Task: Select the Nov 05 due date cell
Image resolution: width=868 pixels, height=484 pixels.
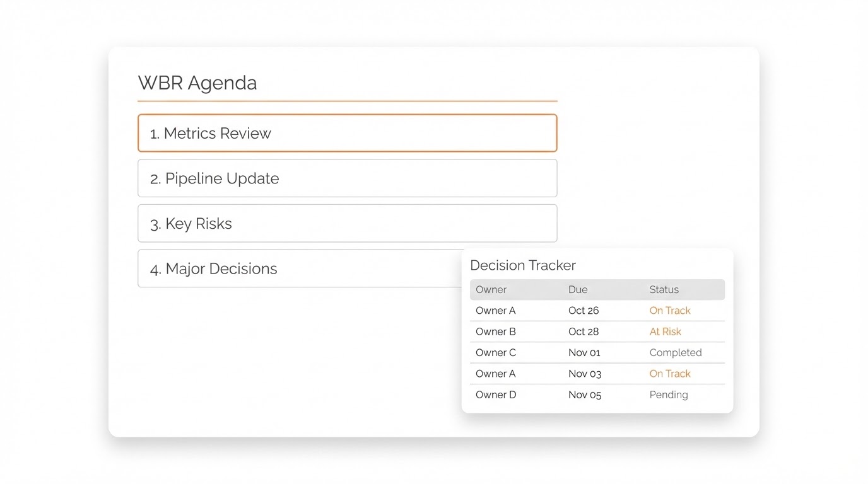Action: tap(585, 395)
